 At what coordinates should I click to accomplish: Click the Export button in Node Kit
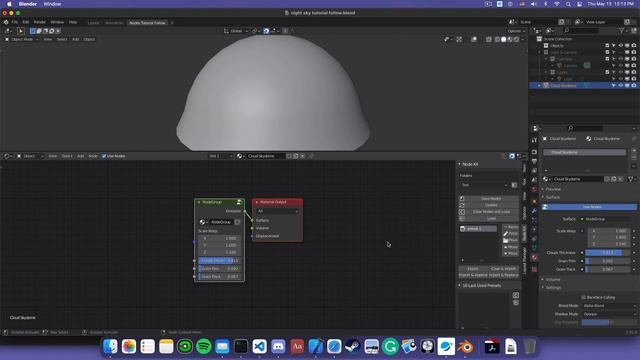(x=473, y=269)
